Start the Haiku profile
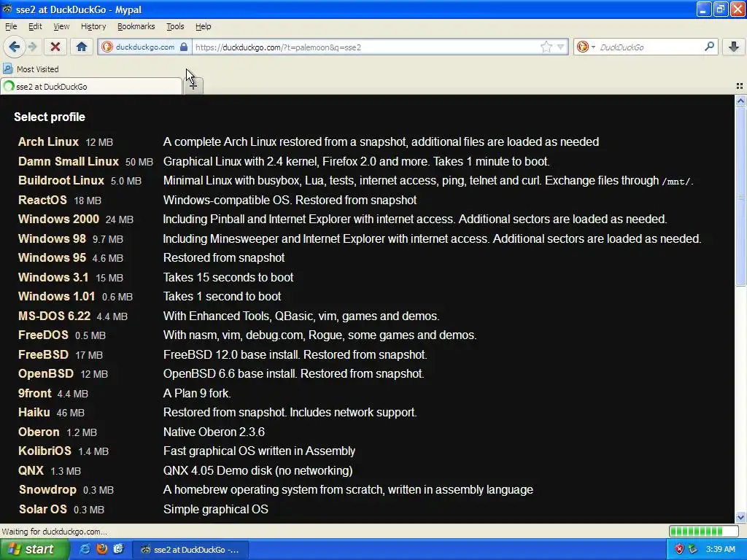The image size is (747, 560). point(34,412)
